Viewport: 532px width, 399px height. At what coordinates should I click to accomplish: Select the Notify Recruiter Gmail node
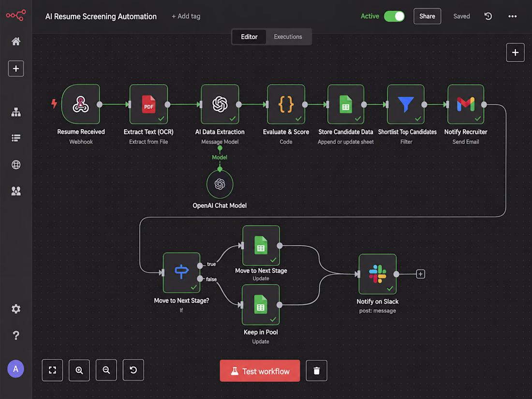pos(466,104)
